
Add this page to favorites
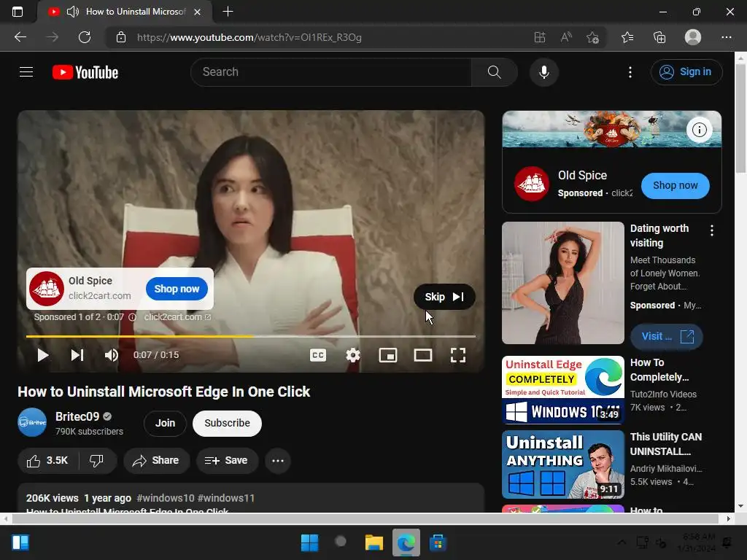pyautogui.click(x=592, y=37)
